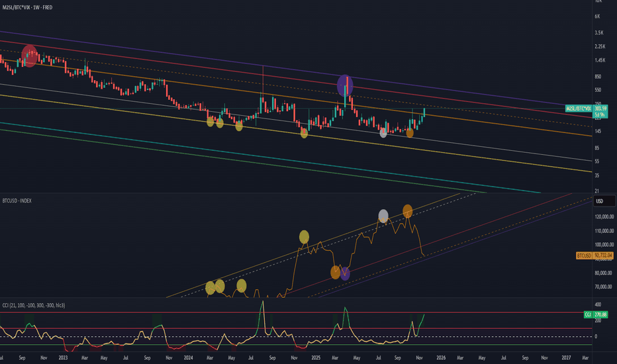The width and height of the screenshot is (617, 364).
Task: Select the purple circle in the BTCUSD pane
Action: point(345,273)
